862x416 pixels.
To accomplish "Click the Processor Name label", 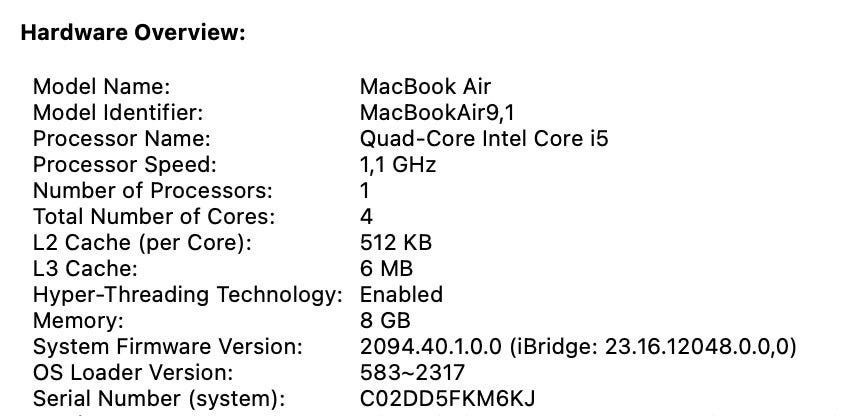I will point(122,139).
